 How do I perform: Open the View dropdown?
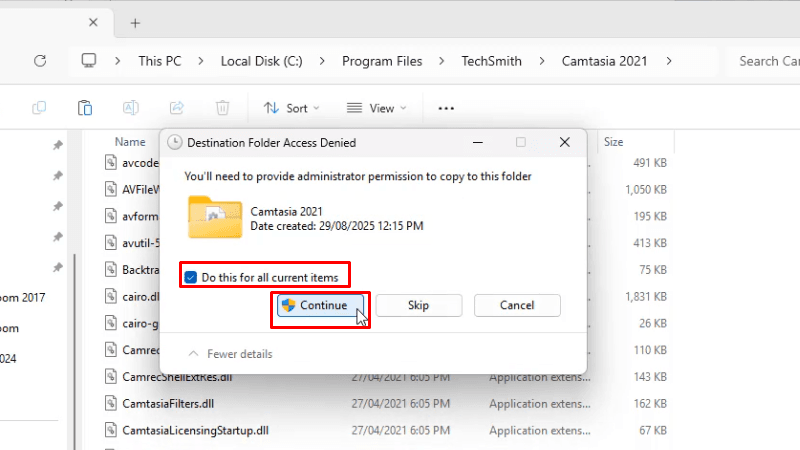coord(376,108)
